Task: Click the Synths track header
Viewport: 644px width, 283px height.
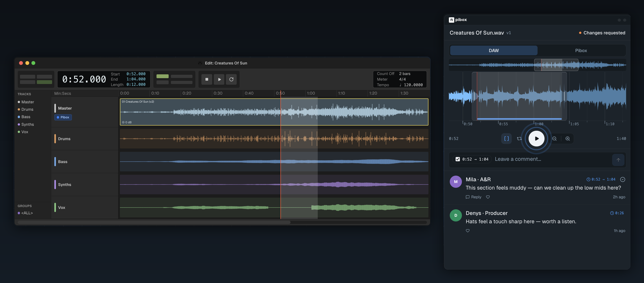Action: [85, 184]
